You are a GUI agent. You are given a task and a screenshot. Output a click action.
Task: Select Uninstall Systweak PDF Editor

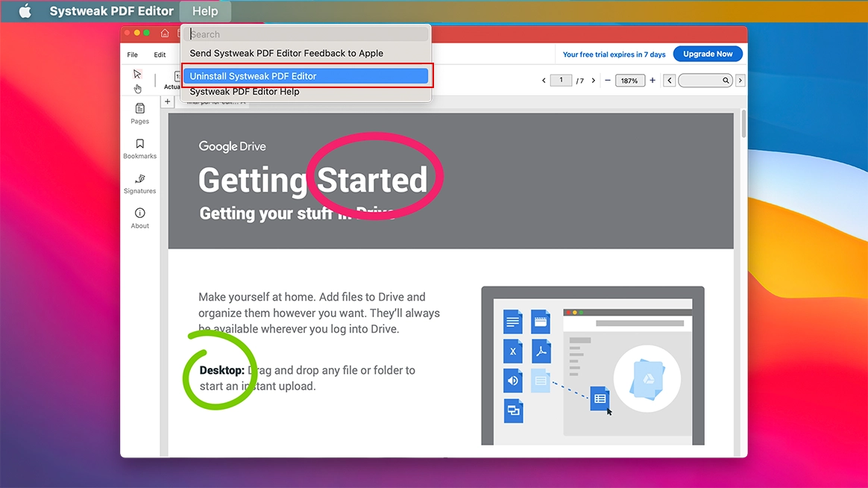(306, 76)
